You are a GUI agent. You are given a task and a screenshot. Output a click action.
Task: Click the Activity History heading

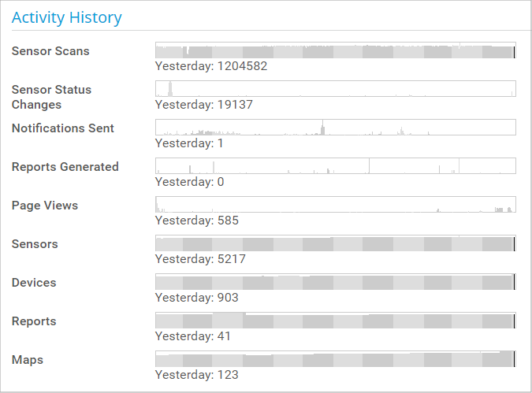point(67,17)
